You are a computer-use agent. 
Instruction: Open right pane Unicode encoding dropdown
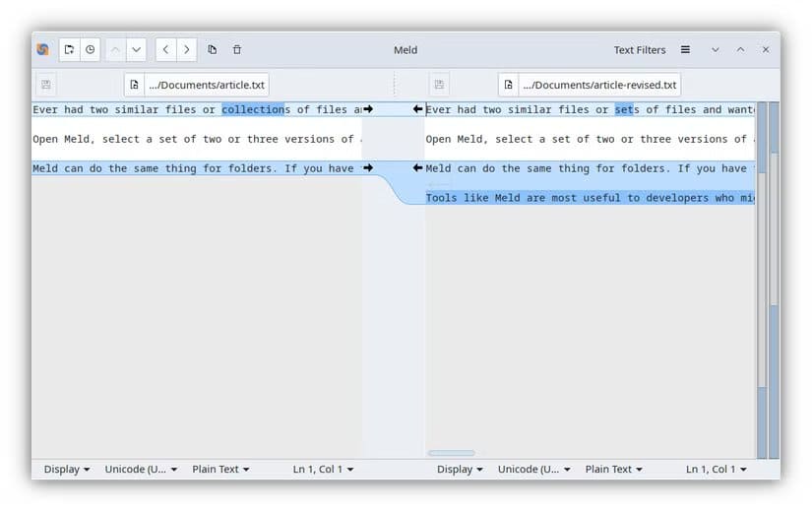(x=533, y=469)
